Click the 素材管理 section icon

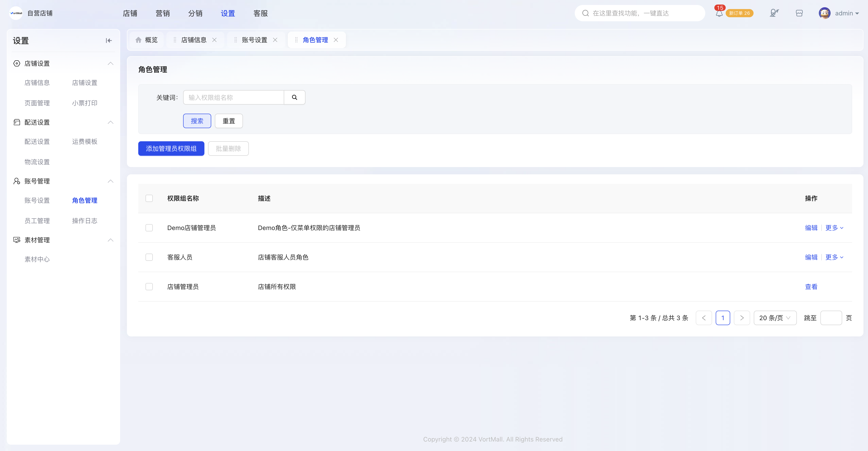(x=17, y=240)
